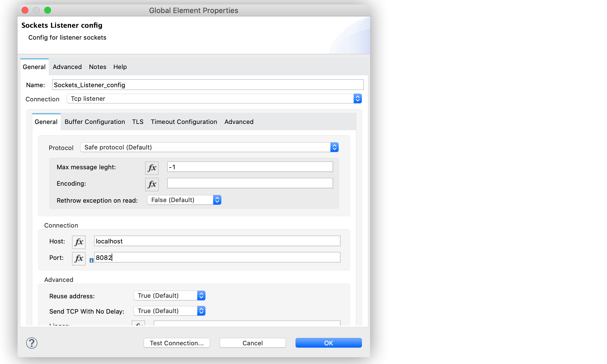
Task: Click the fx icon next to Max message leght
Action: (151, 167)
